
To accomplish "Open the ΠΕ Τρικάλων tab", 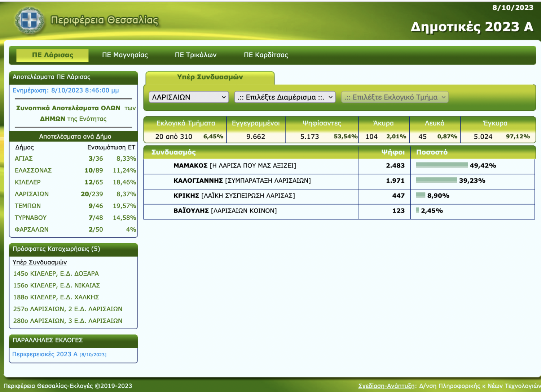I will 195,55.
